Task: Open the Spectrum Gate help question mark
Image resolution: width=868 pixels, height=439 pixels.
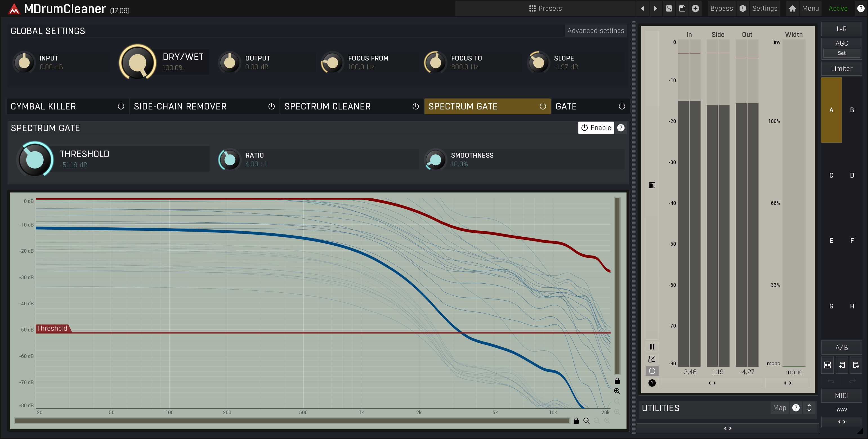Action: pos(621,128)
